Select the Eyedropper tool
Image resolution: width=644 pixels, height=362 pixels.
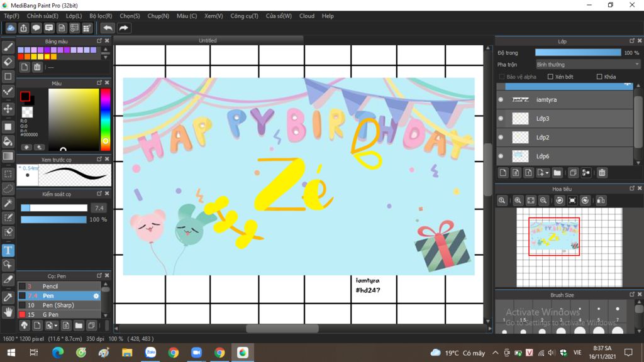click(8, 297)
